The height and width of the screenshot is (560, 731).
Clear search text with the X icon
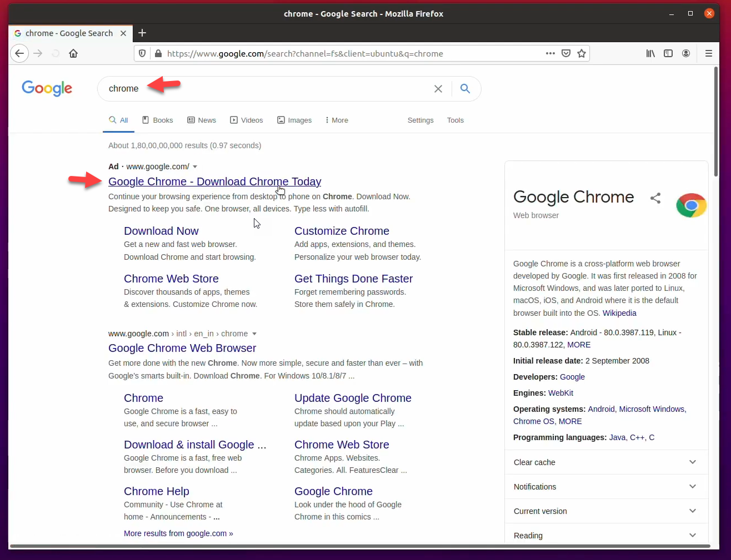click(438, 89)
